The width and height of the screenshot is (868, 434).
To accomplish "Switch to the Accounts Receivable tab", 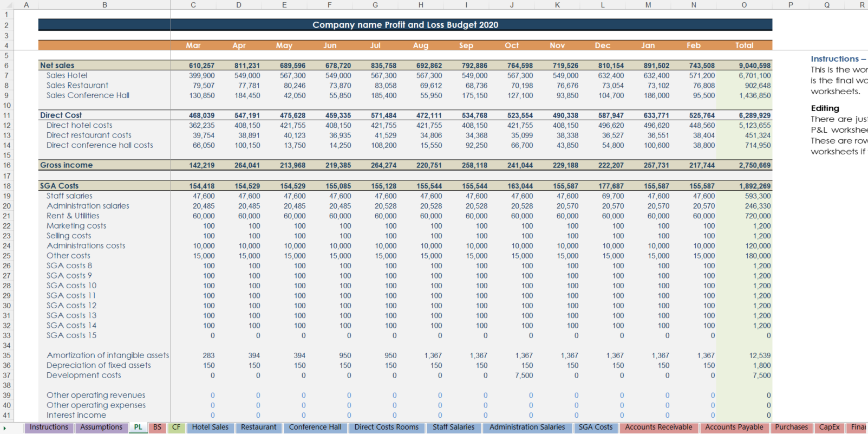I will [658, 427].
